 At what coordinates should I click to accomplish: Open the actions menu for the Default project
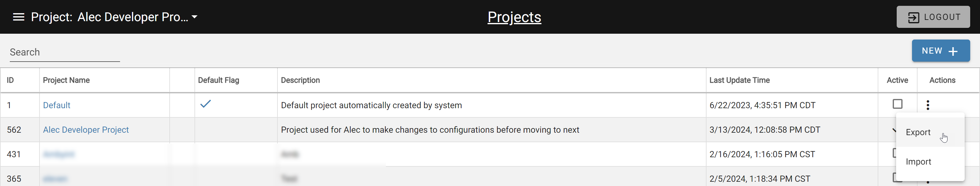click(x=928, y=105)
